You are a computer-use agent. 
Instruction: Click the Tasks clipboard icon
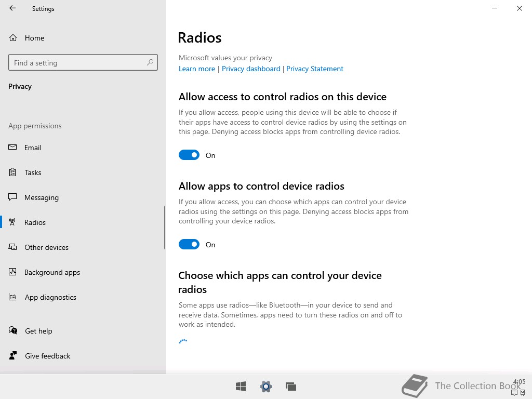(12, 172)
